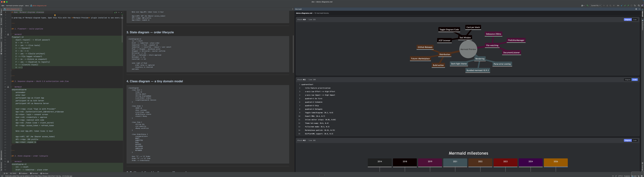Open the Pull Requests tool window stripe
The image size is (644, 177).
tap(1, 33)
